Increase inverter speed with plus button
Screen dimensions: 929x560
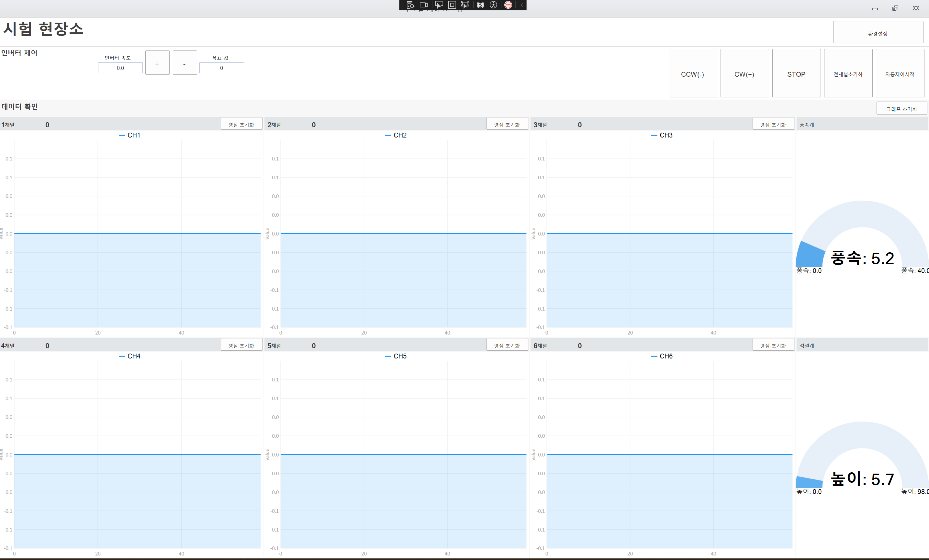pyautogui.click(x=157, y=63)
